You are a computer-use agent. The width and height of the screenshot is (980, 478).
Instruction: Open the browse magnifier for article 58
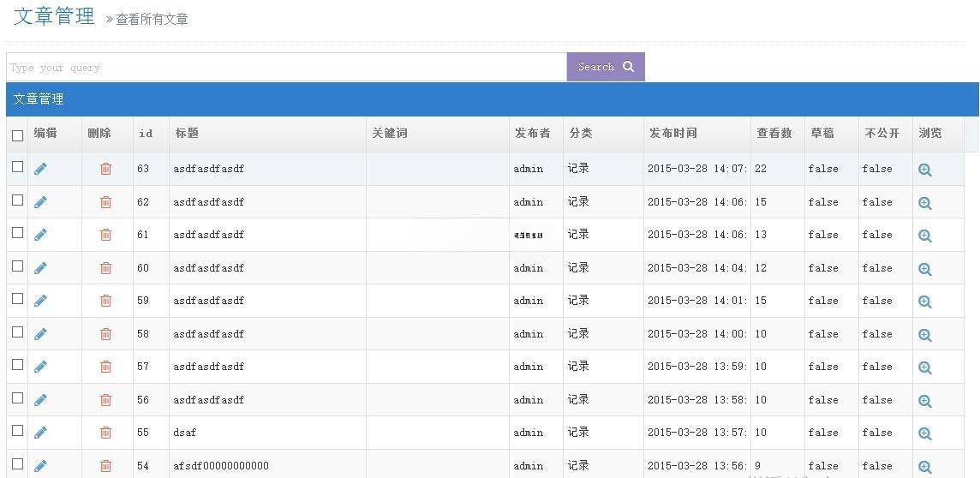pyautogui.click(x=924, y=335)
